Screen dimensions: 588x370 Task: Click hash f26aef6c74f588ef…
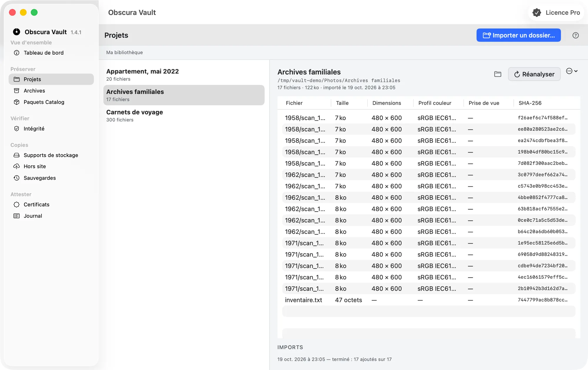[x=543, y=118]
